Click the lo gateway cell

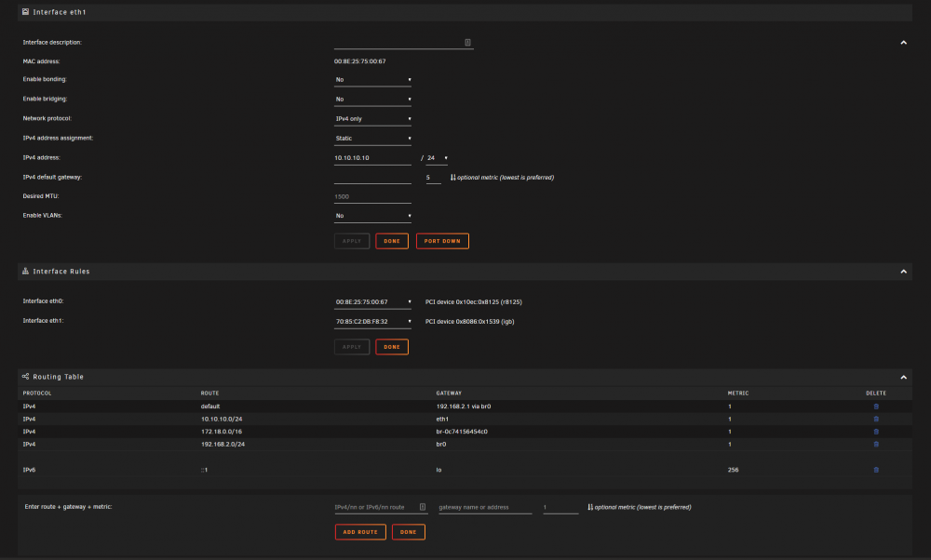click(439, 470)
